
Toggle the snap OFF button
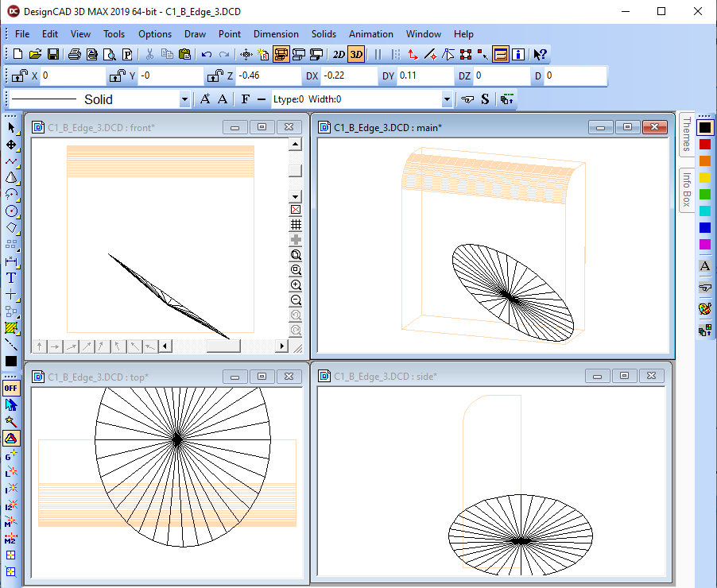coord(11,389)
